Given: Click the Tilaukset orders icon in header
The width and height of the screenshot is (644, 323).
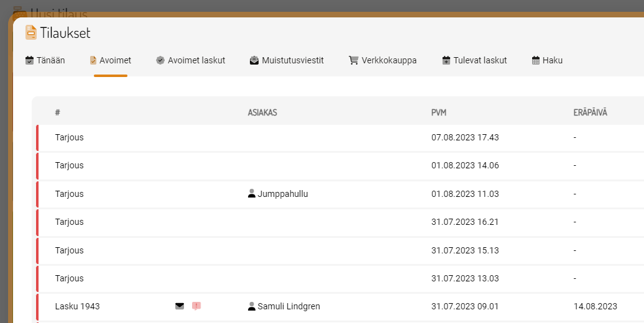Looking at the screenshot, I should [30, 32].
